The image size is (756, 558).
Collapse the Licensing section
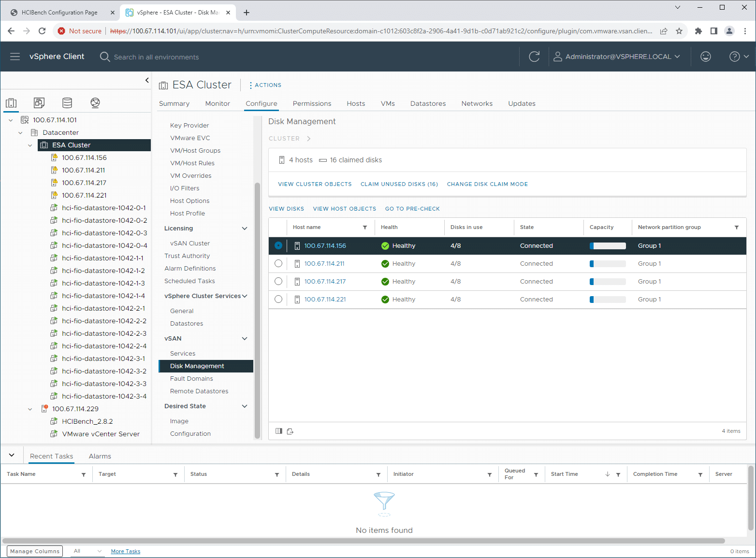245,229
